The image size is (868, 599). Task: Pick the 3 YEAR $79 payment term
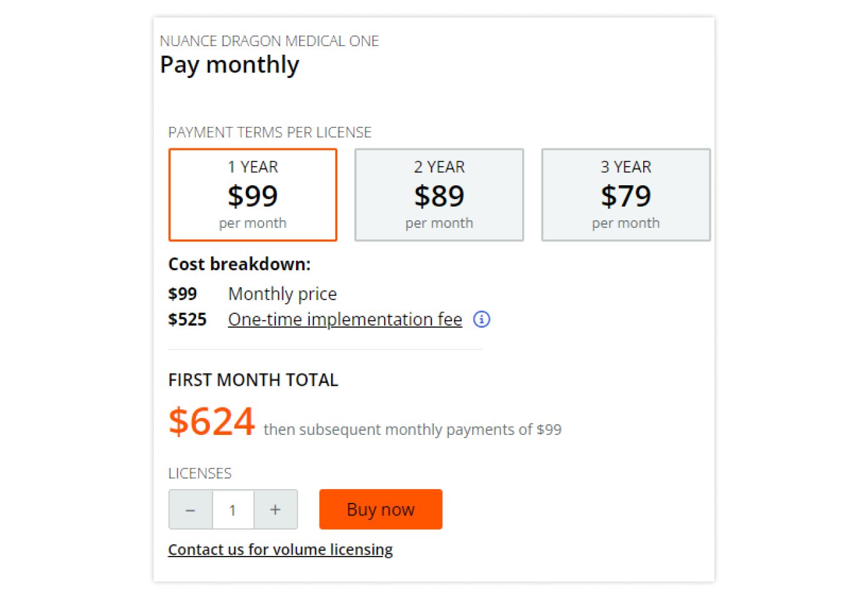pyautogui.click(x=626, y=195)
